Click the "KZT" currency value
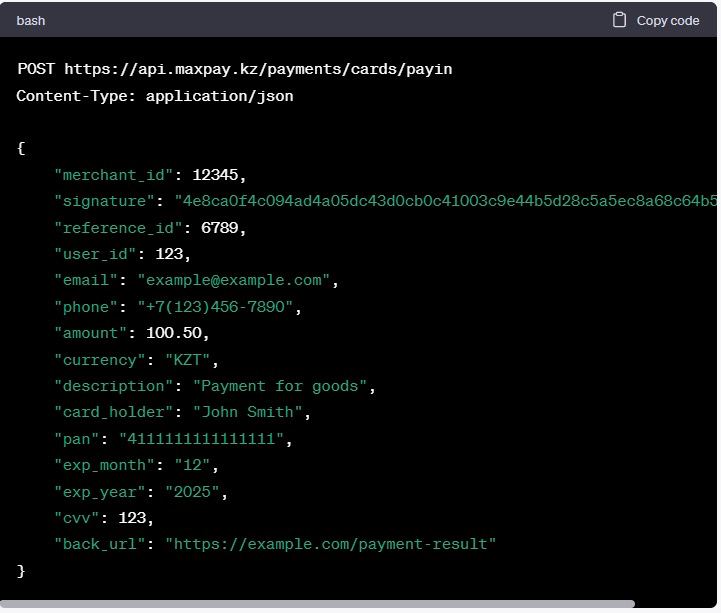Viewport: 721px width, 613px height. 188,360
